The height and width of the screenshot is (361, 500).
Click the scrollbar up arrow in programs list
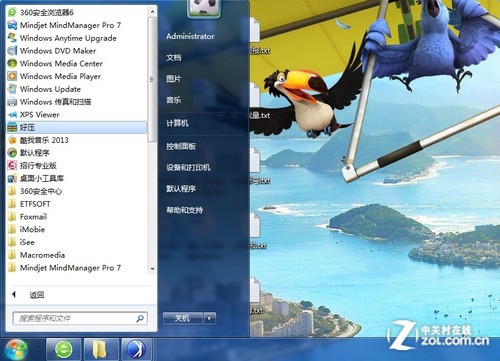[x=152, y=12]
